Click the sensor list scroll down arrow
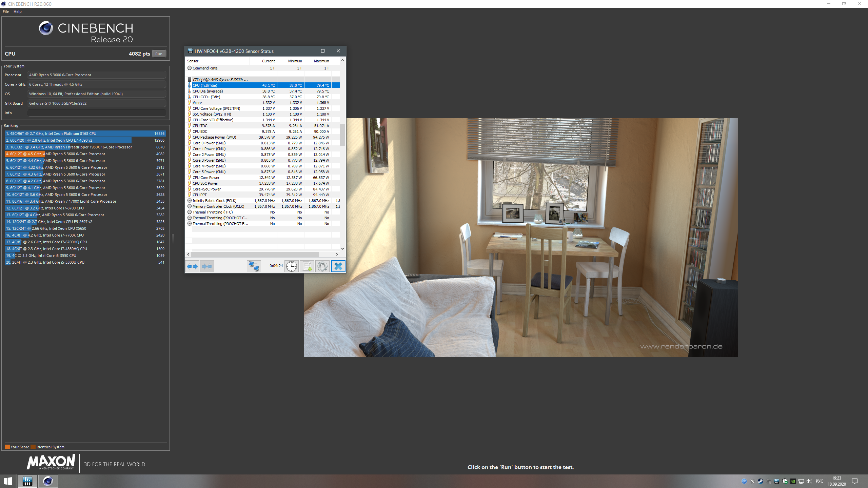The width and height of the screenshot is (868, 488). tap(342, 248)
